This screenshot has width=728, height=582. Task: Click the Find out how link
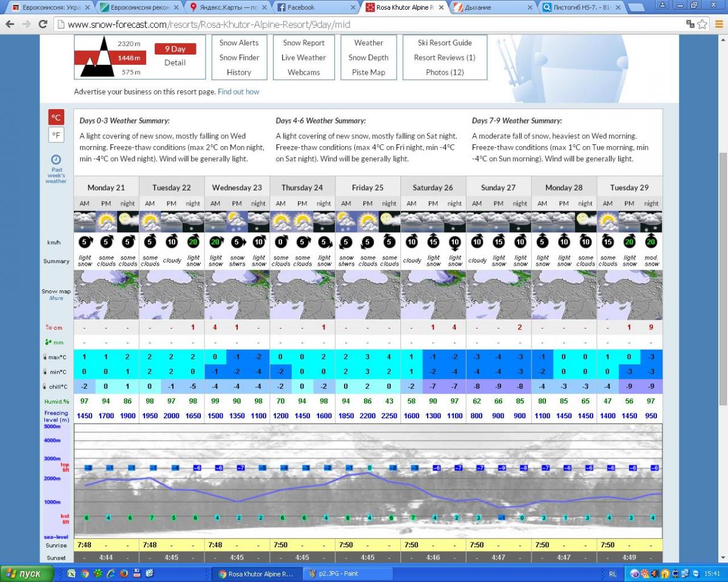(x=238, y=92)
